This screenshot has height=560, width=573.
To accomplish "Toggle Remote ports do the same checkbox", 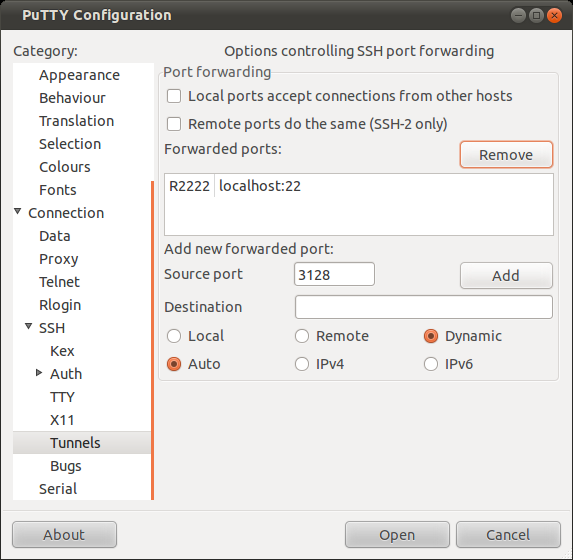I will click(174, 124).
